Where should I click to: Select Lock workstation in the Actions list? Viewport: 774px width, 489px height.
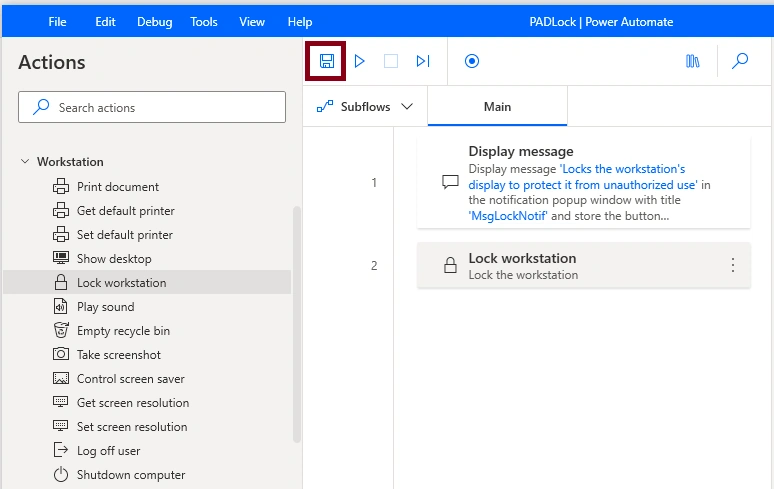tap(147, 282)
